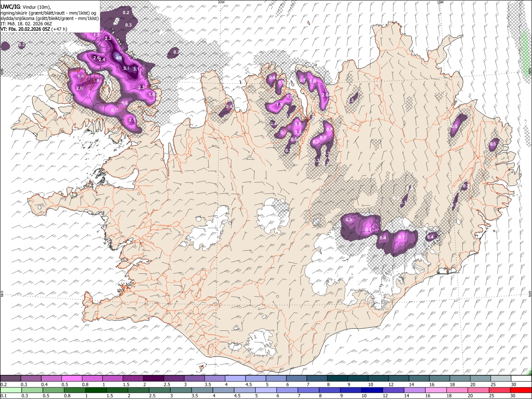
Task: Click the 1.6 precipitation value on map
Action: pyautogui.click(x=152, y=95)
